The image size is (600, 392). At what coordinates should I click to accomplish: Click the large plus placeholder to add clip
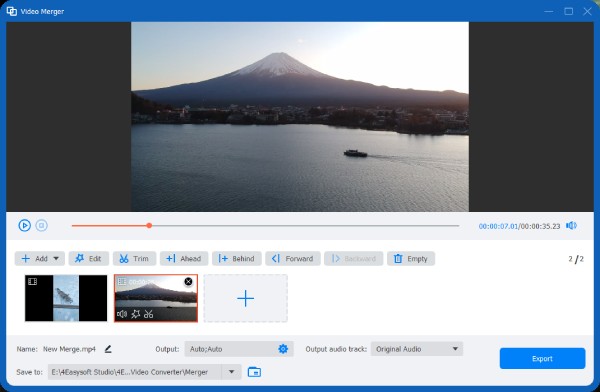pos(245,298)
